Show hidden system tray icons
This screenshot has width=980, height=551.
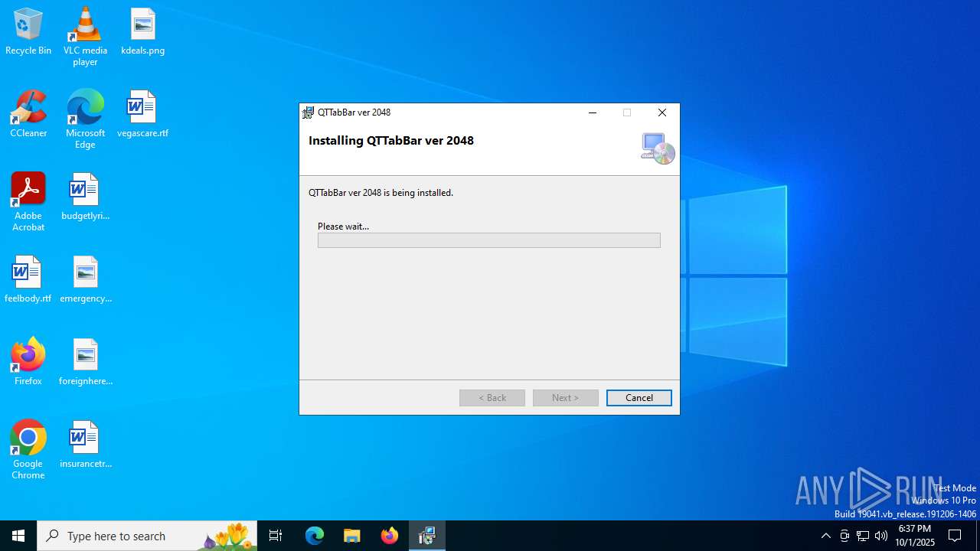pyautogui.click(x=826, y=536)
